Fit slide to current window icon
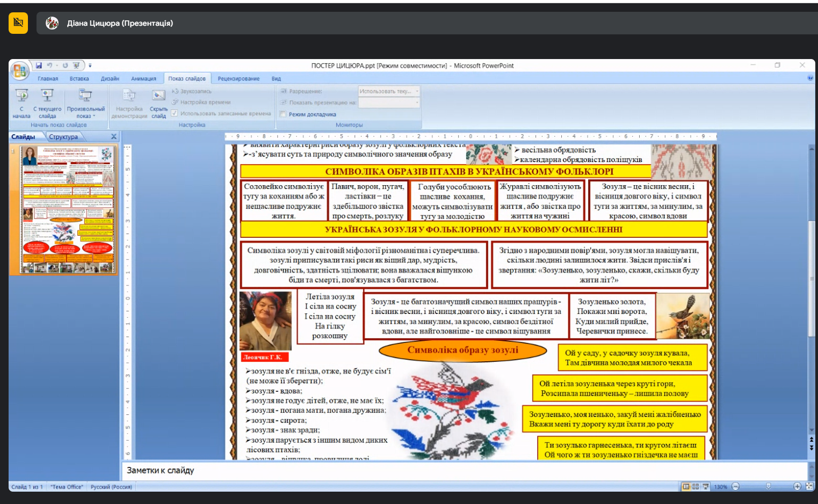 tap(809, 486)
